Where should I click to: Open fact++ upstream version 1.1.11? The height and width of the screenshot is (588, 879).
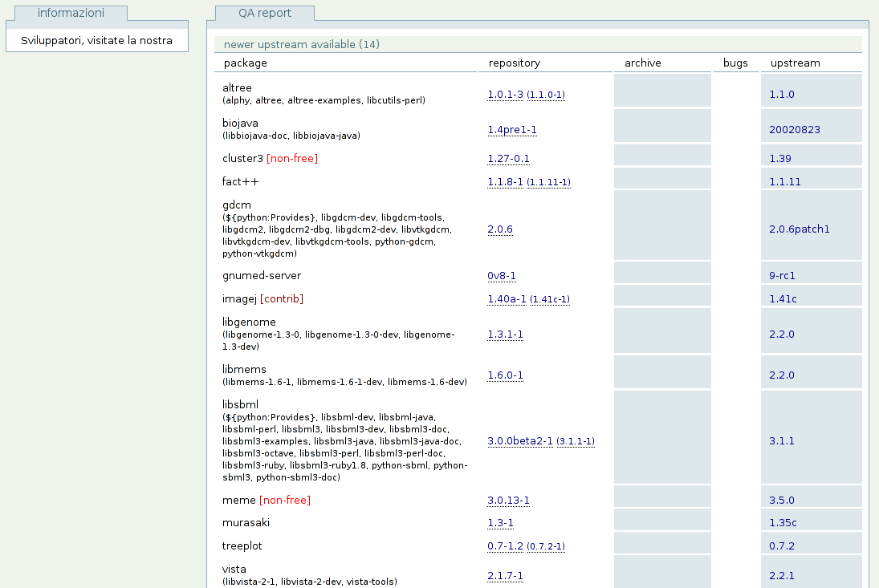point(785,182)
